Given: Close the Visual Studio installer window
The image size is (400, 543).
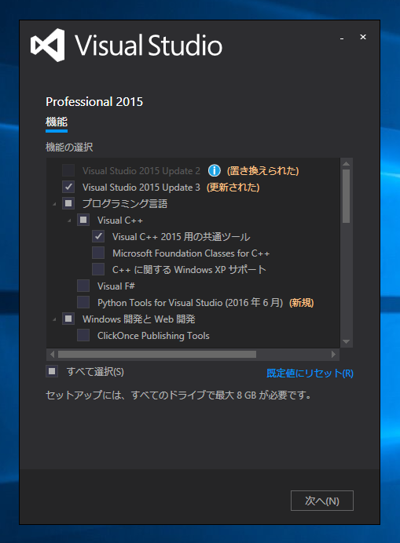Looking at the screenshot, I should pyautogui.click(x=363, y=37).
